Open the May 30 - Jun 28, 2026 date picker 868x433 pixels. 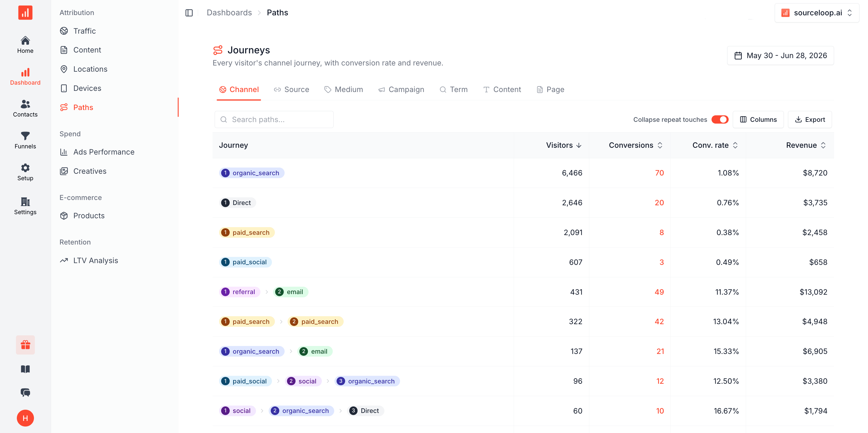[x=780, y=55]
